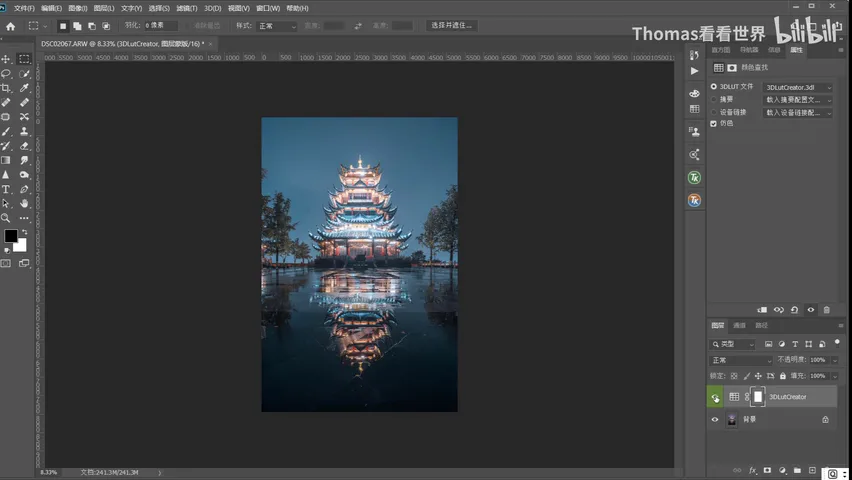This screenshot has height=480, width=852.
Task: Create new fill or adjustment layer icon
Action: [782, 471]
